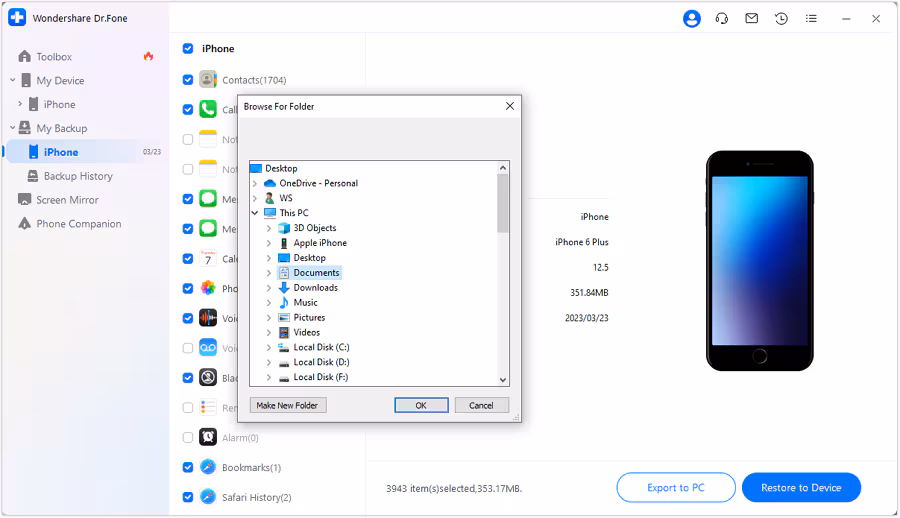Click the blue Voicemail icon

(208, 348)
